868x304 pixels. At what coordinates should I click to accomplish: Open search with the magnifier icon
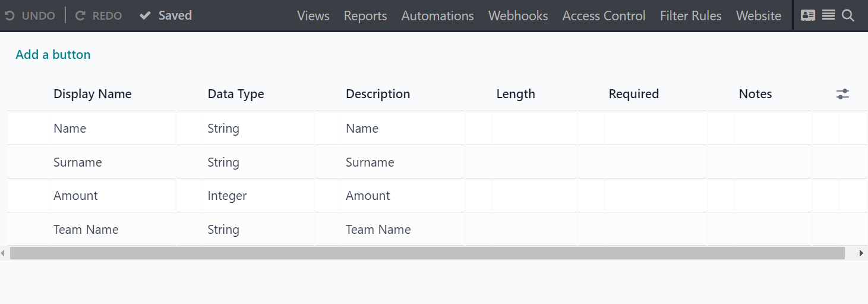(x=848, y=16)
